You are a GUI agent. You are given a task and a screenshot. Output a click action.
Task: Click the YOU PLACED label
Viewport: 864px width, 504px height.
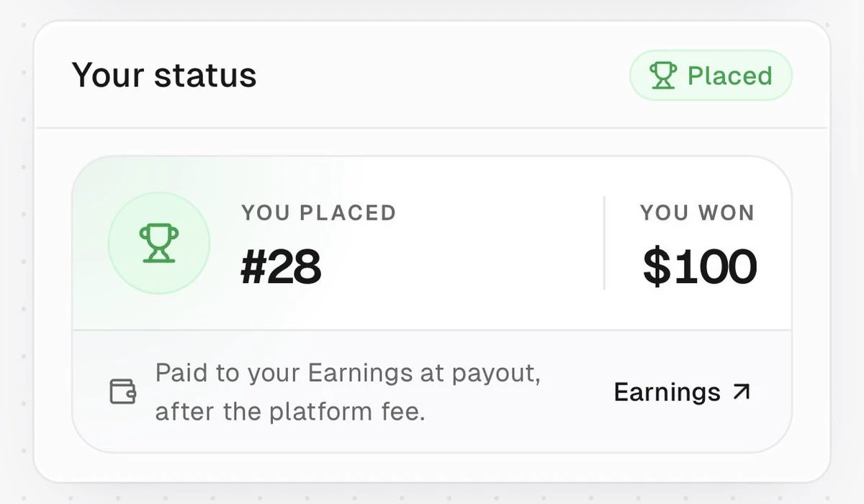[x=319, y=213]
